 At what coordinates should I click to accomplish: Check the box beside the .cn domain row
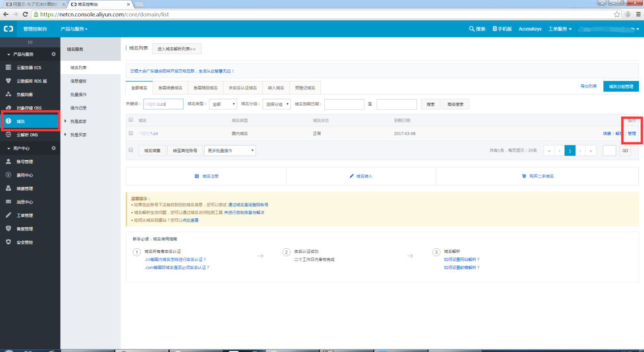tap(131, 133)
